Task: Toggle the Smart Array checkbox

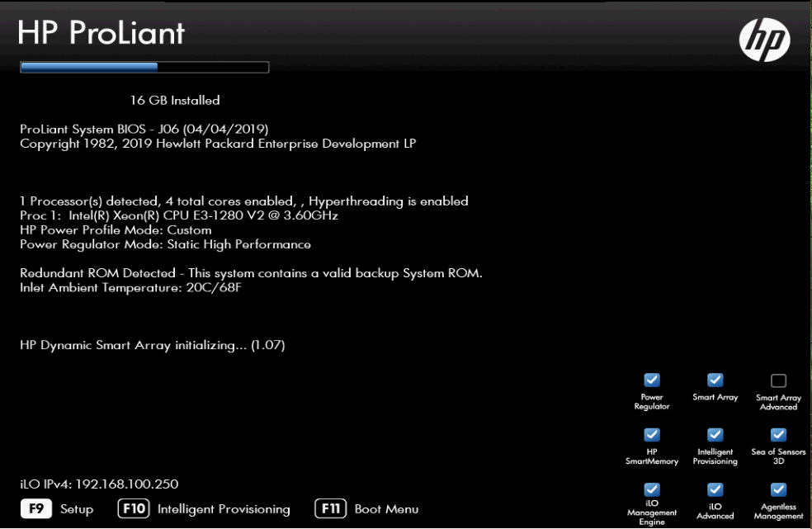Action: click(715, 380)
